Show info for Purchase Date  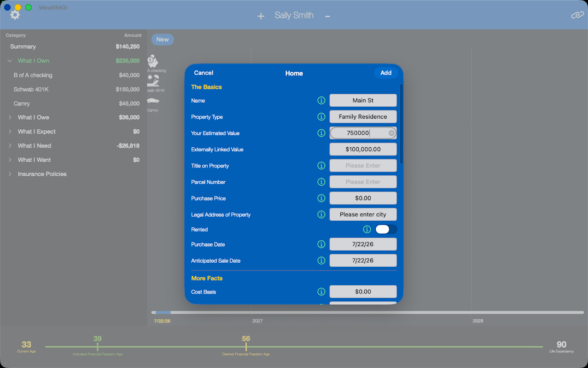click(x=322, y=244)
